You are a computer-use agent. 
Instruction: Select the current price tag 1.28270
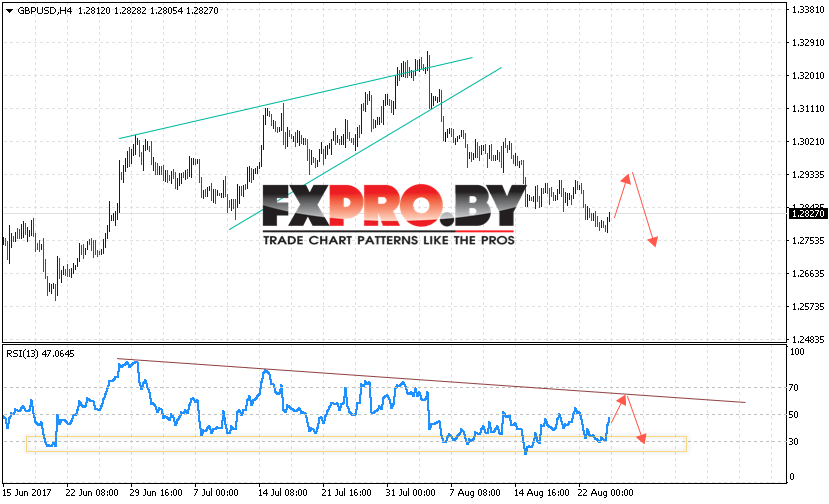point(807,214)
